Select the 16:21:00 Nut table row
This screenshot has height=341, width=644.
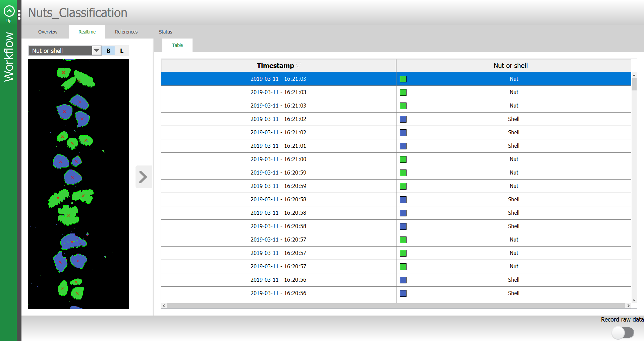click(278, 159)
